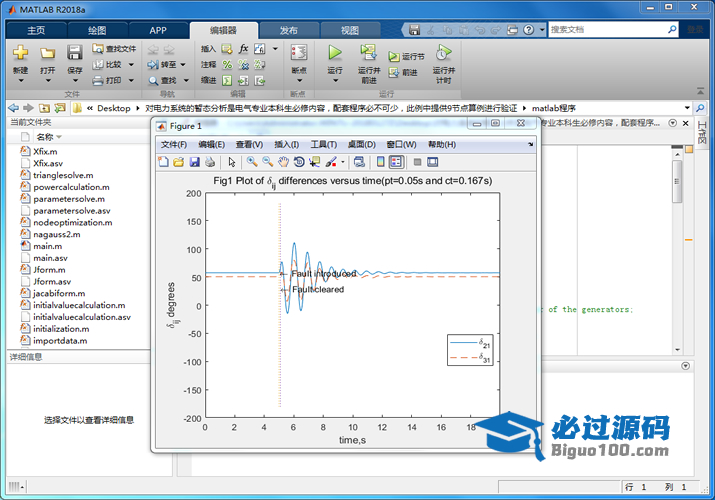Click 运行节 (Run Section) button

(x=406, y=57)
